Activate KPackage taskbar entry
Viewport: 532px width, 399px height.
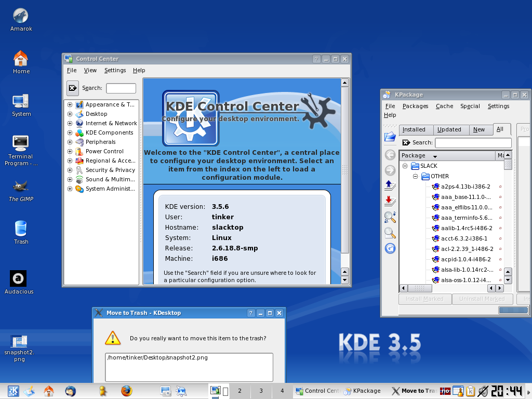click(363, 391)
